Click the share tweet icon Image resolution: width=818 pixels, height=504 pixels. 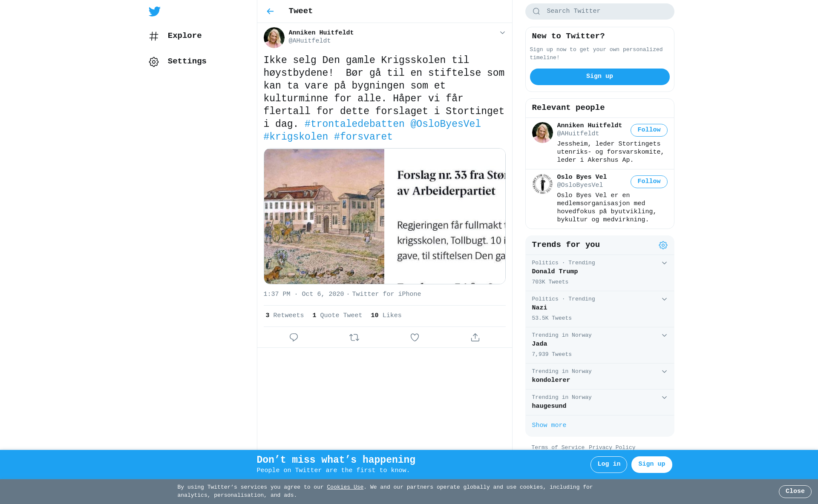(475, 338)
